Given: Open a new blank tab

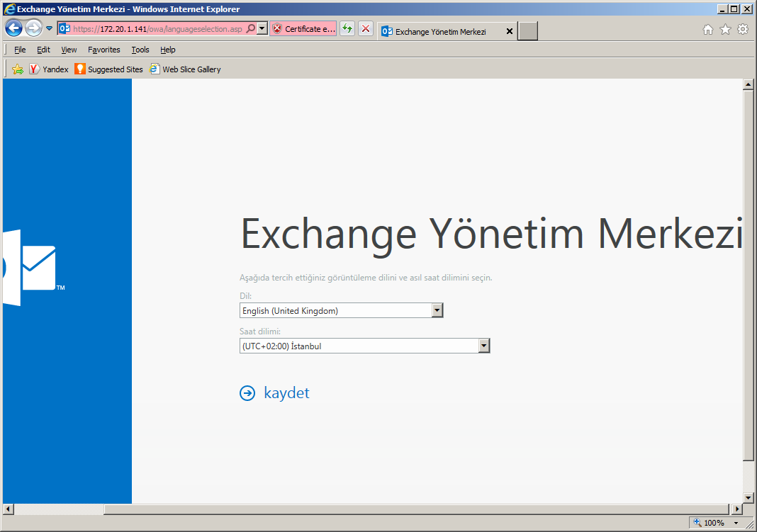Looking at the screenshot, I should 527,31.
